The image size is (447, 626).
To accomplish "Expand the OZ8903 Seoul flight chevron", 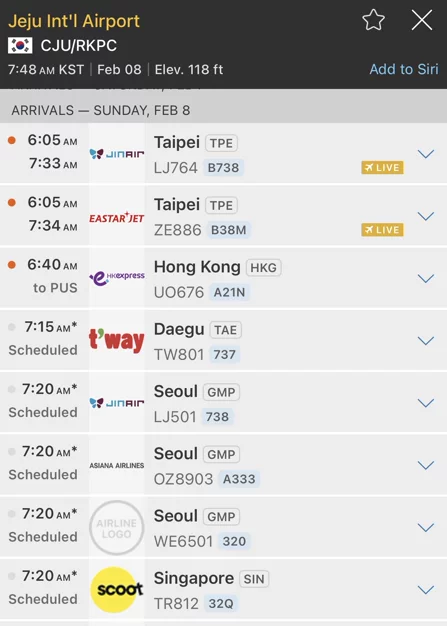I will click(x=425, y=465).
